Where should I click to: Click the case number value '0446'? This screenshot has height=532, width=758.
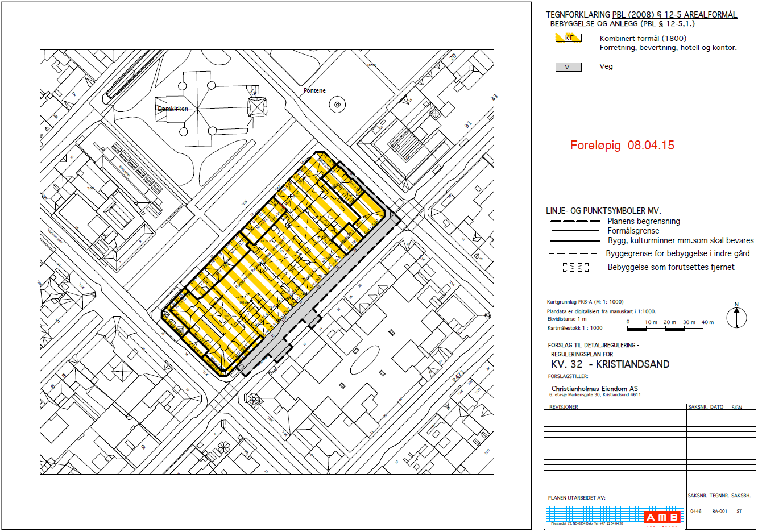696,511
